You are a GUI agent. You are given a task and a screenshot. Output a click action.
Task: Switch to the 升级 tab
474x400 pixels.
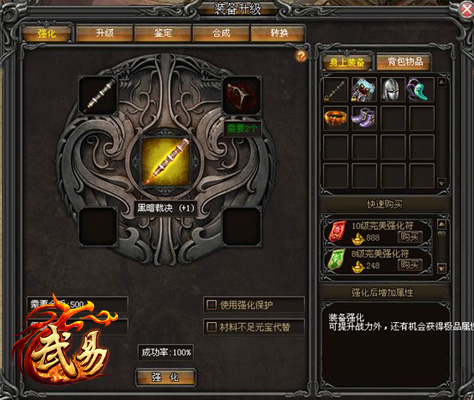pos(105,33)
